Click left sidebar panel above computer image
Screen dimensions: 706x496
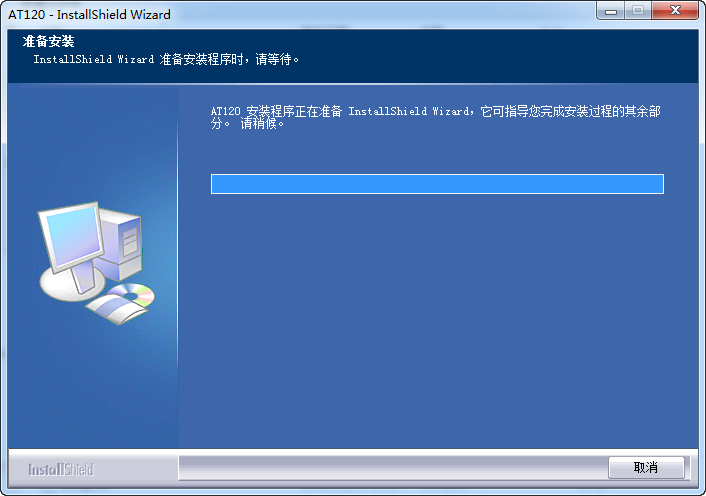[x=93, y=142]
